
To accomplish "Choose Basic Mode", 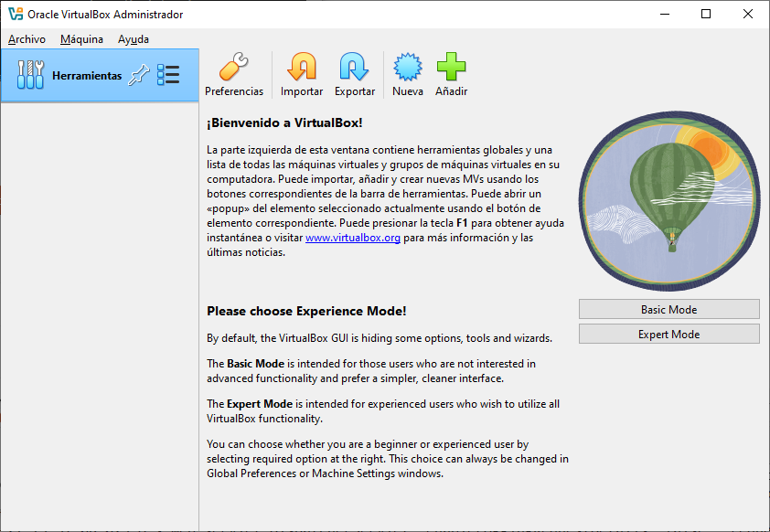I will pyautogui.click(x=668, y=309).
